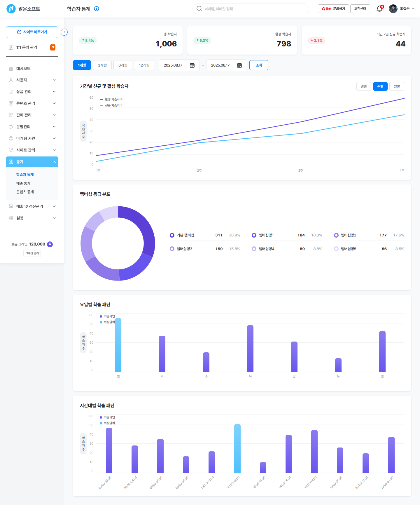
Task: Select the 일별 chart view
Action: pos(364,86)
